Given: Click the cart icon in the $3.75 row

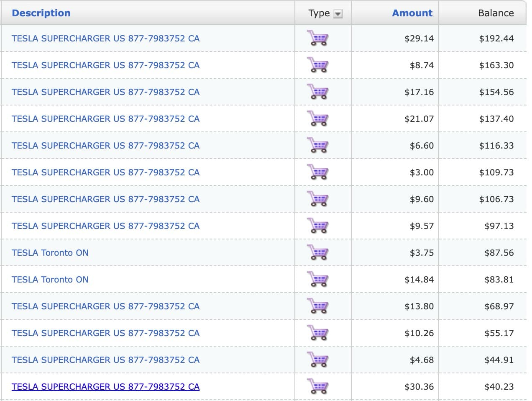Looking at the screenshot, I should pos(317,253).
